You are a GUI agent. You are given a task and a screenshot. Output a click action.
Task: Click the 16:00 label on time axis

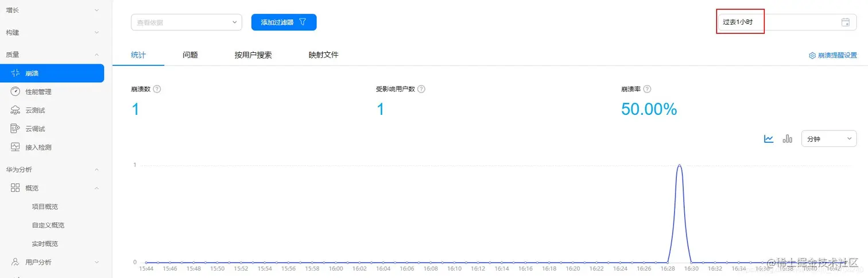pos(336,268)
